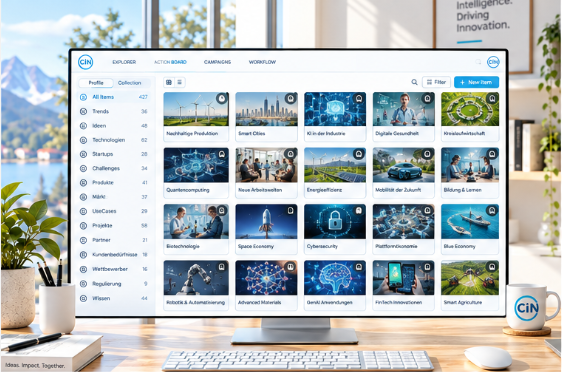Open the Space Economy rocket thumbnail
The image size is (562, 372).
(266, 221)
